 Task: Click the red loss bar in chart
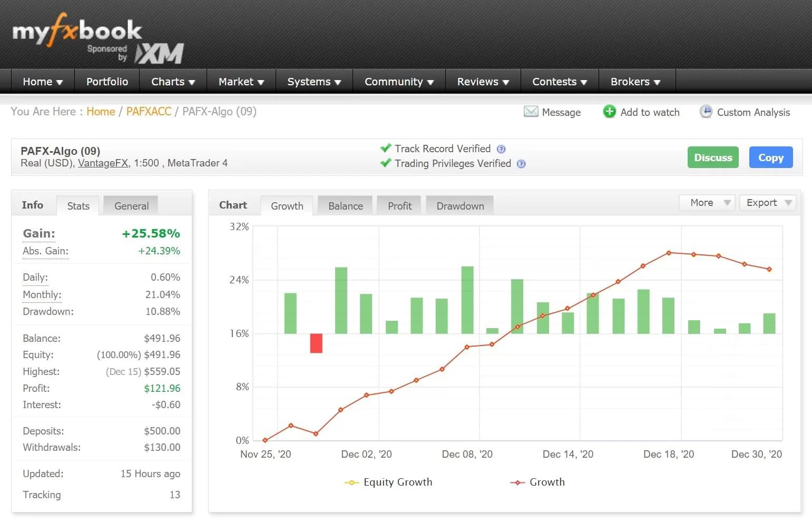click(316, 343)
